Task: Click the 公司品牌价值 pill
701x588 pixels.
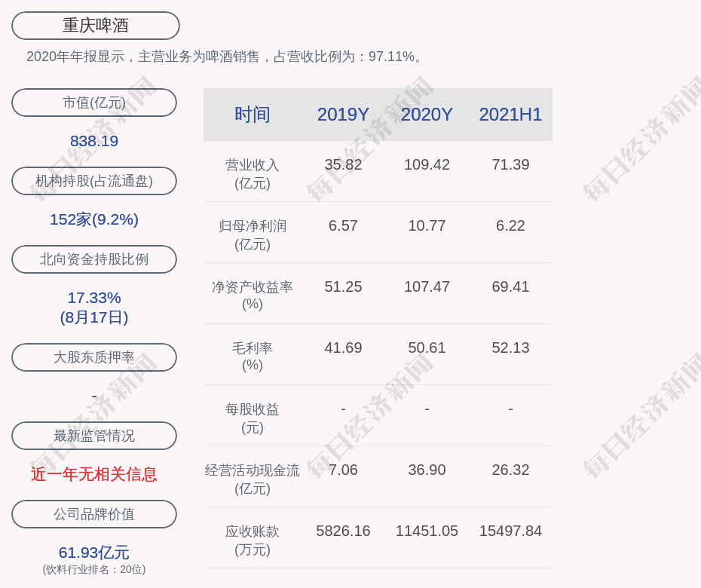Action: pos(93,514)
